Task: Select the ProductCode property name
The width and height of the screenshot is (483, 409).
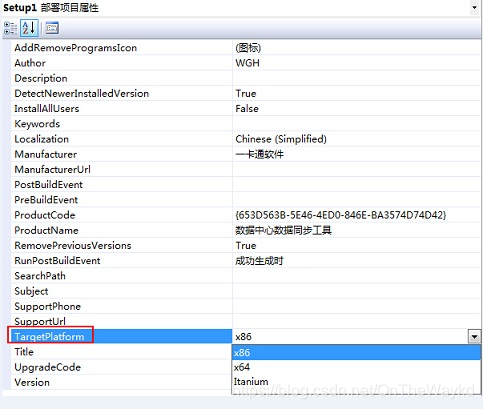Action: pyautogui.click(x=45, y=215)
